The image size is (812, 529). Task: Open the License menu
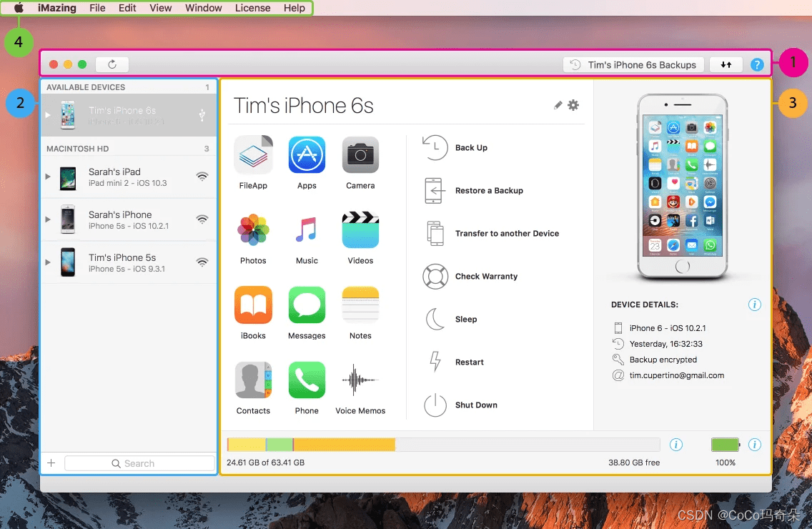(252, 8)
